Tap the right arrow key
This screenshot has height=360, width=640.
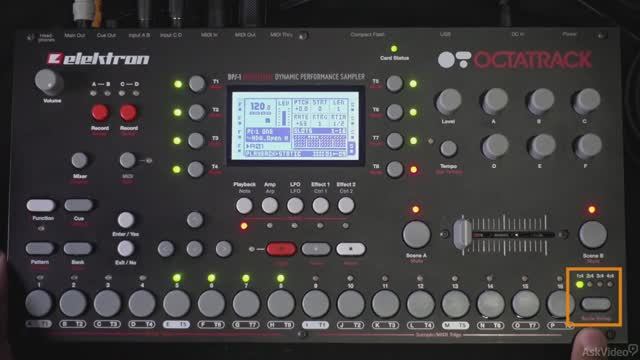pyautogui.click(x=224, y=249)
